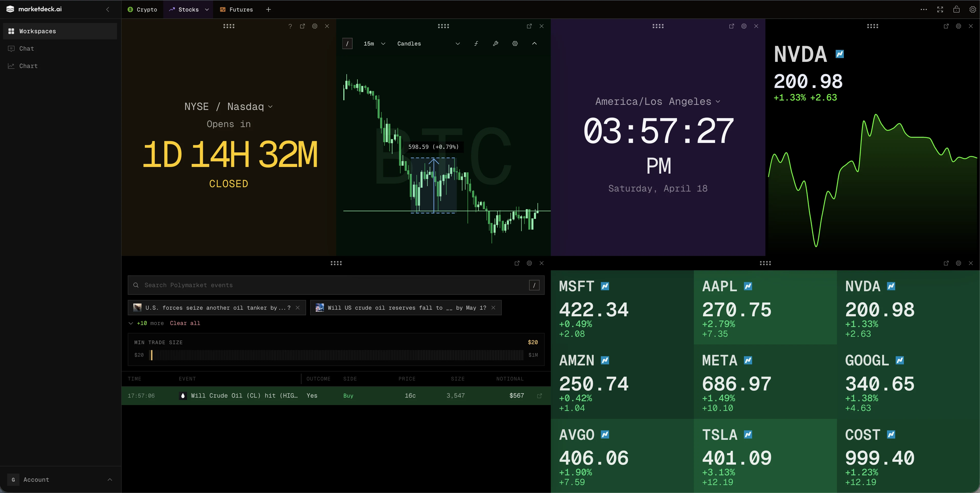The width and height of the screenshot is (980, 493).
Task: Collapse the chart toolbar with up chevron
Action: click(x=534, y=44)
